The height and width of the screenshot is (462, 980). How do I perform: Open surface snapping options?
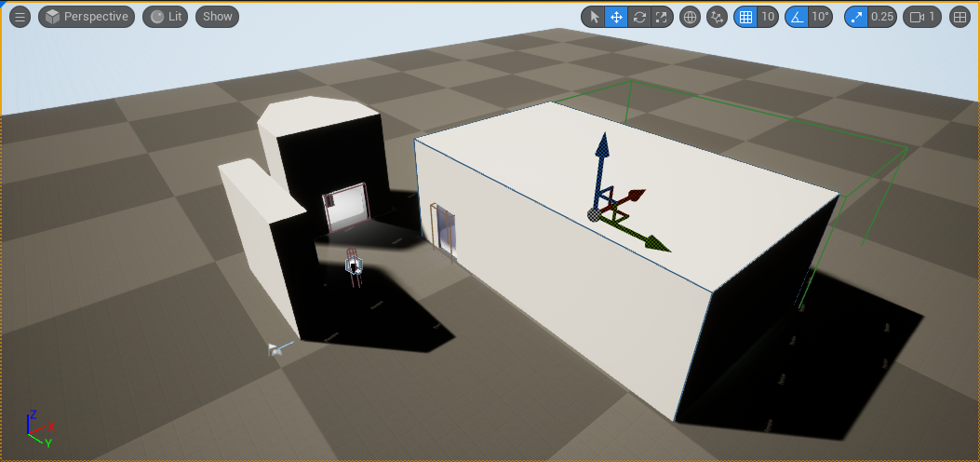click(717, 17)
